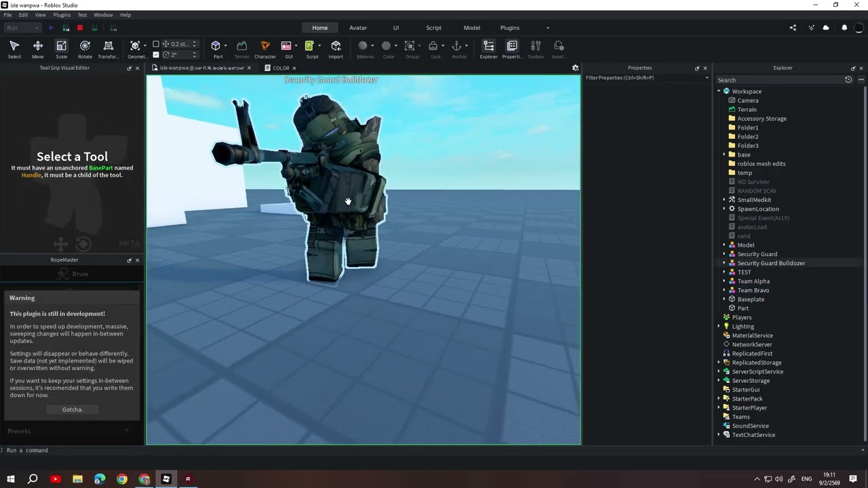Activate the Rotate tool
Image resolution: width=868 pixels, height=488 pixels.
85,49
